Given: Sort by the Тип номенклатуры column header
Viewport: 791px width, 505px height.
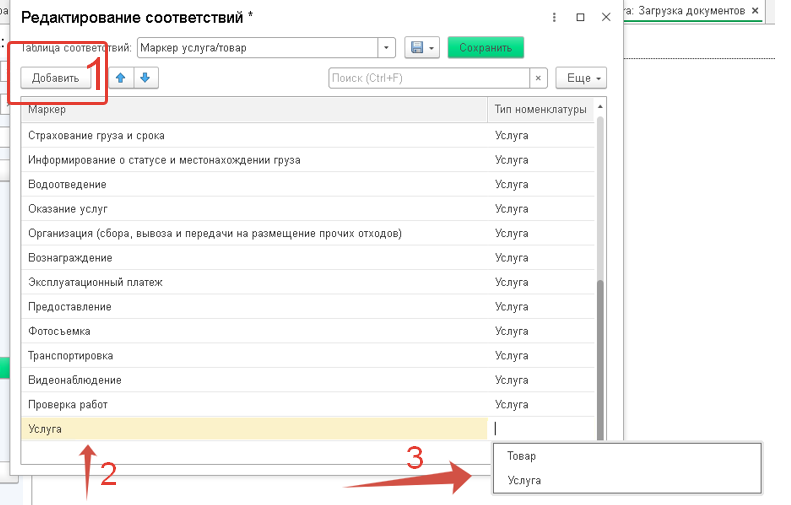Looking at the screenshot, I should tap(541, 109).
